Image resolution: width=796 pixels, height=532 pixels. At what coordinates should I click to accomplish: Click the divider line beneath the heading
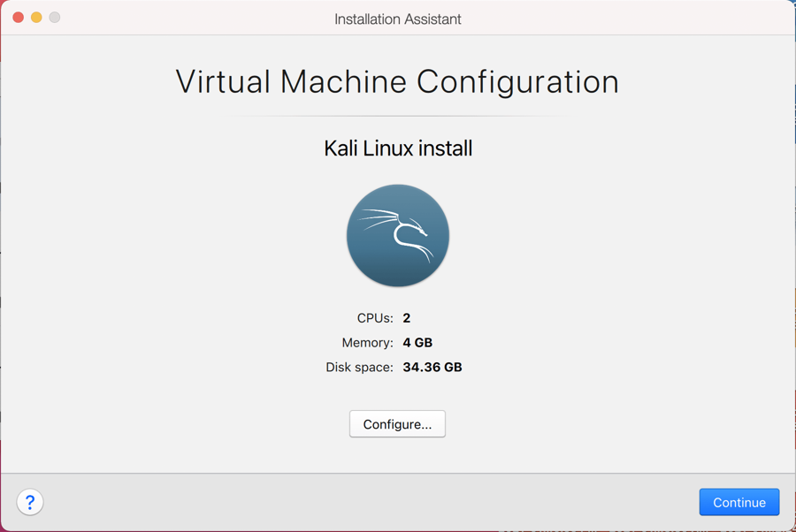coord(398,116)
